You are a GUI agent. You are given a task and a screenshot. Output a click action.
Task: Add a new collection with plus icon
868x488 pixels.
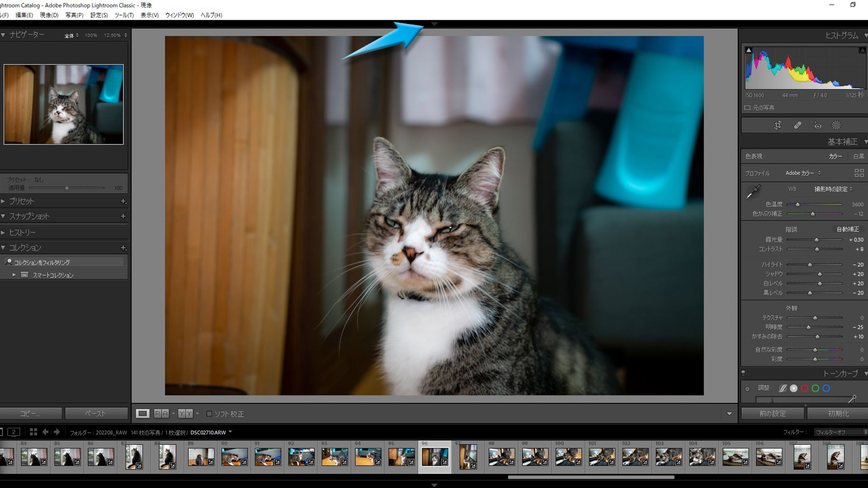123,248
